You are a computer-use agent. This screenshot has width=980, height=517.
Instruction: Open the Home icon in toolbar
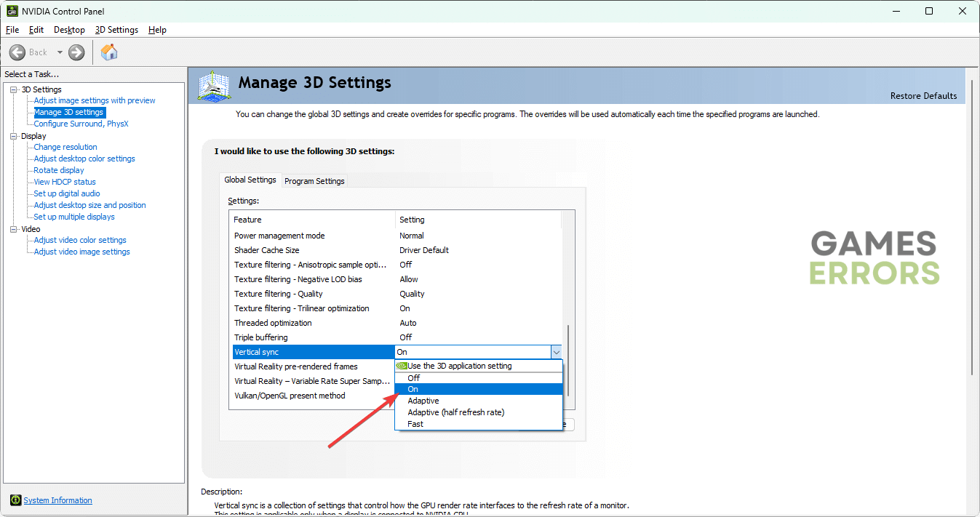[109, 52]
